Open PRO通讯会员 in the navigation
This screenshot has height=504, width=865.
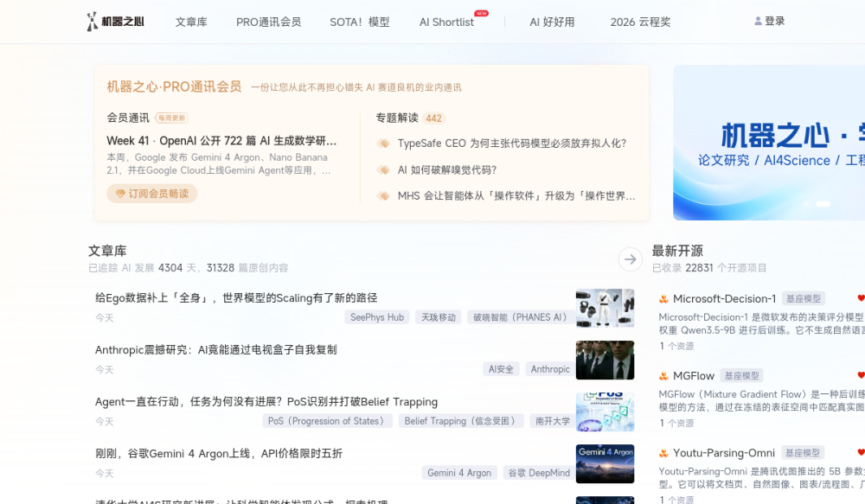(x=269, y=22)
